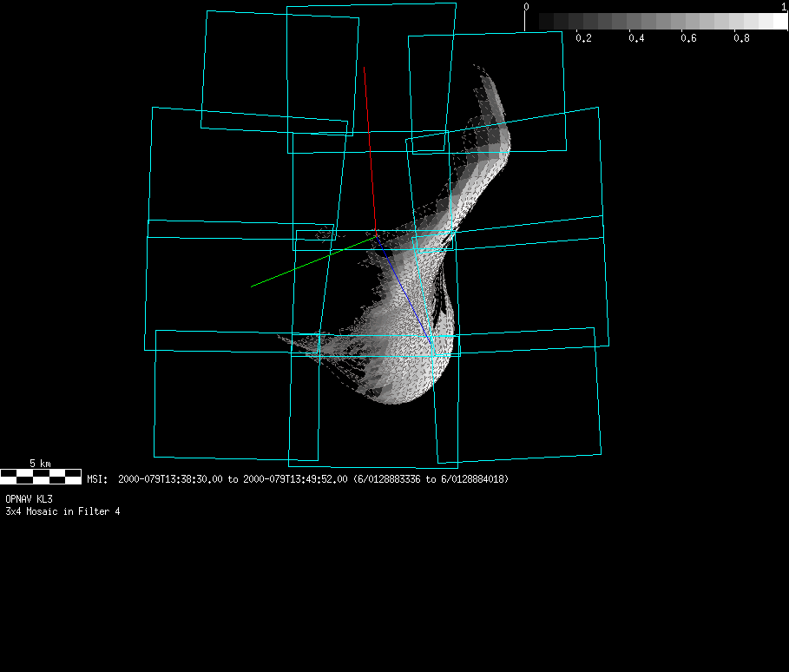Click the "3x4 Mosaic in Filter 4" caption
Viewport: 789px width, 672px height.
[62, 511]
